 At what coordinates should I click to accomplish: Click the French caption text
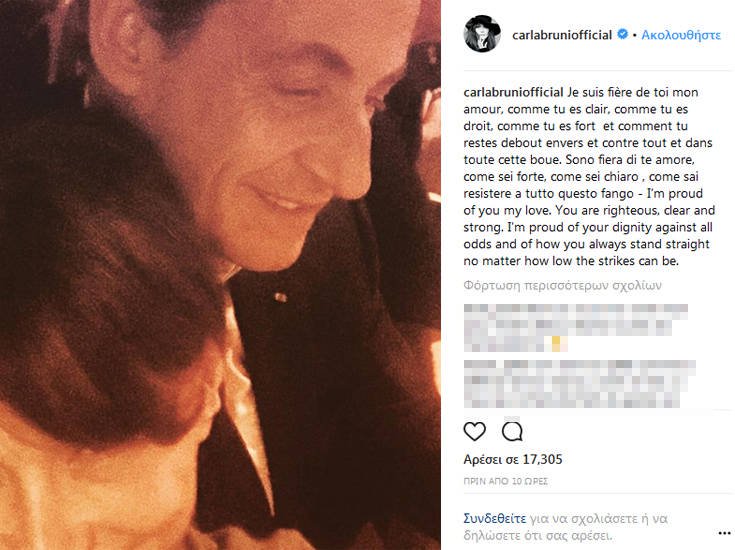(588, 126)
